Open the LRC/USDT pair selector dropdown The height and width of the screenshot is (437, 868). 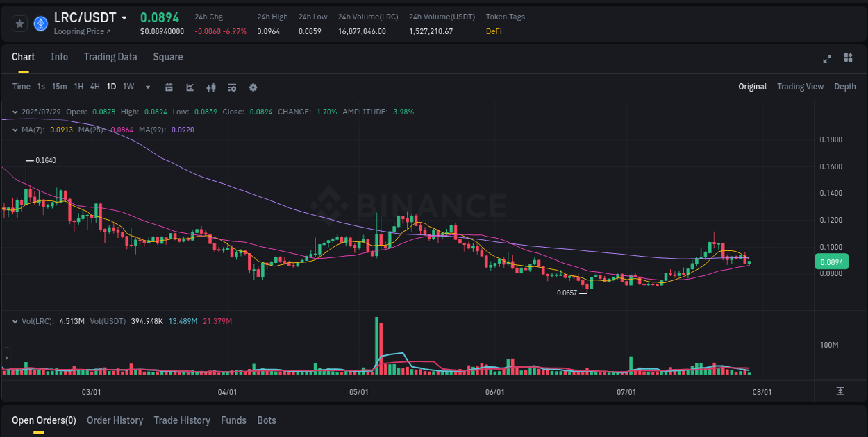[125, 17]
